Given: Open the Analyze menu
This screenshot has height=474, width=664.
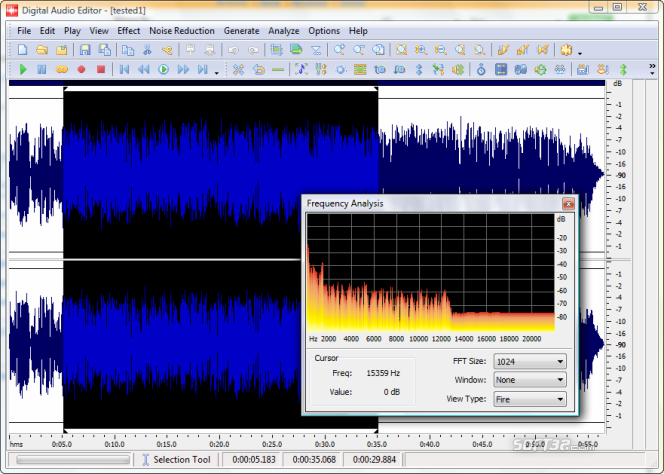Looking at the screenshot, I should [283, 31].
